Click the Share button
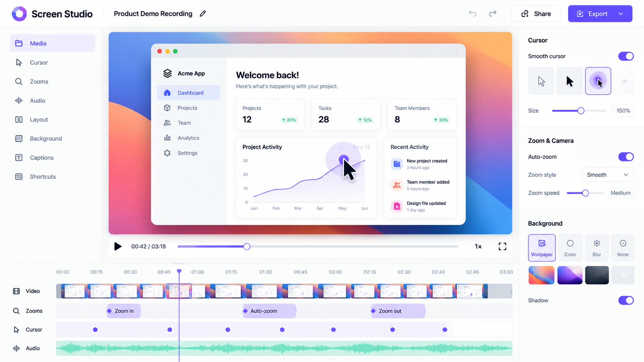This screenshot has width=644, height=362. pyautogui.click(x=536, y=13)
